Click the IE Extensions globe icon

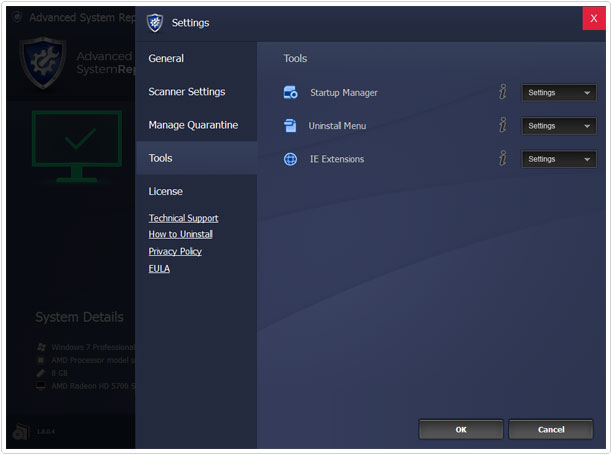coord(290,159)
